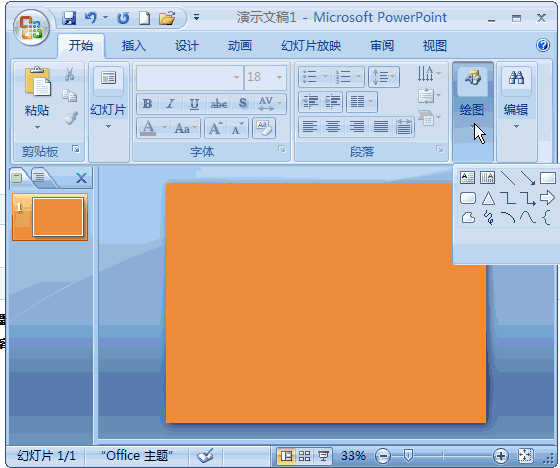This screenshot has height=468, width=560.
Task: Redo the last action
Action: (x=123, y=18)
